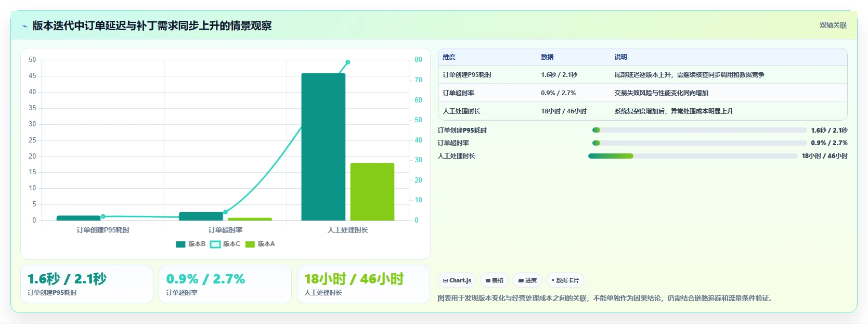Screen dimensions: 868x324
Task: Click the 版本A bar for 订单超时率
Action: point(250,219)
